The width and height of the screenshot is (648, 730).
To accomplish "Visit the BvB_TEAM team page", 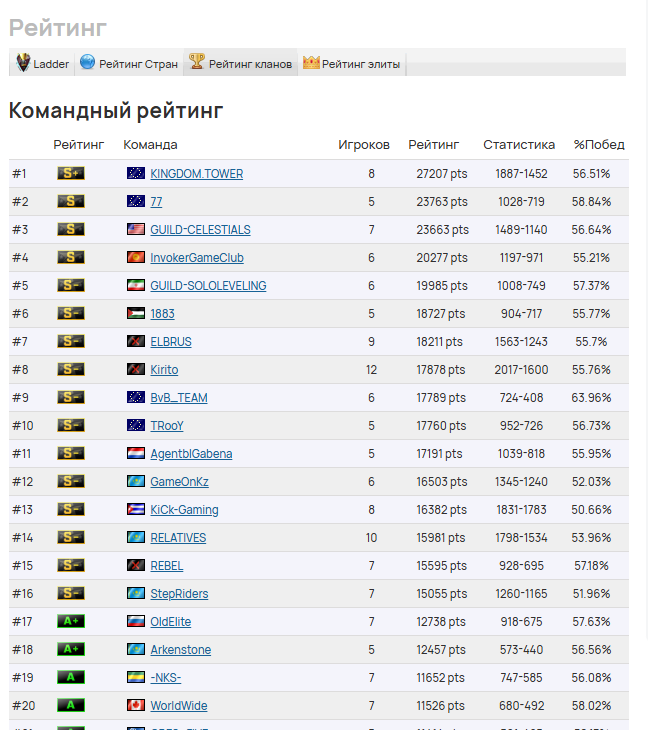I will coord(179,398).
